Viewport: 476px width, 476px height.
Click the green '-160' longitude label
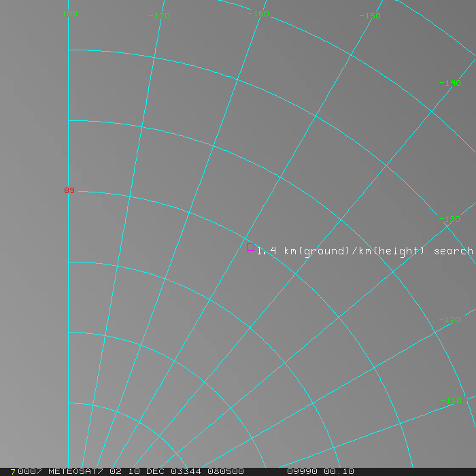coord(258,14)
